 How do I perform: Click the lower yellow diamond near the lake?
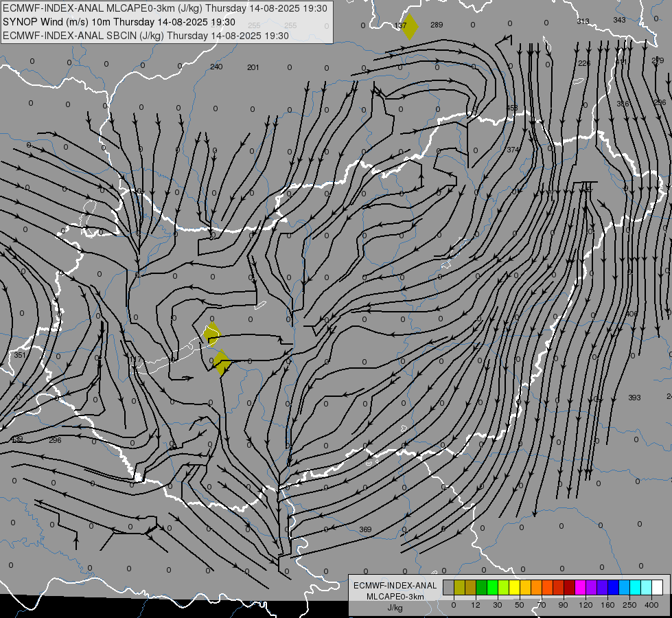222,363
